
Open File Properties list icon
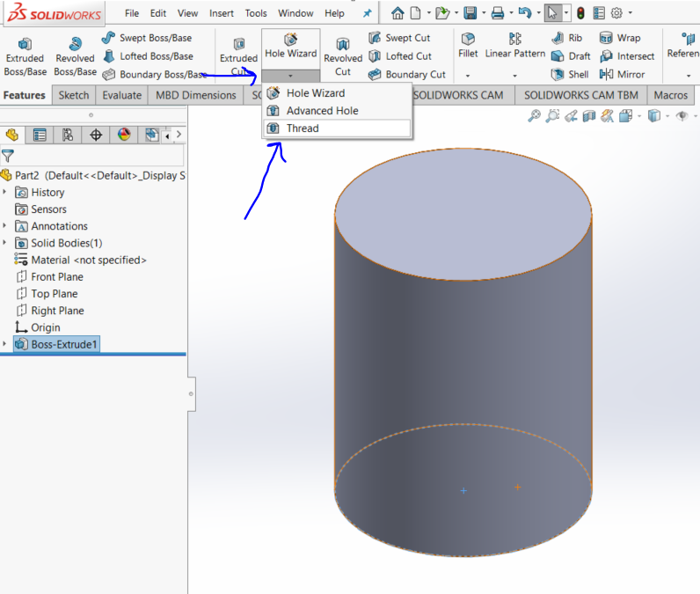tap(599, 13)
